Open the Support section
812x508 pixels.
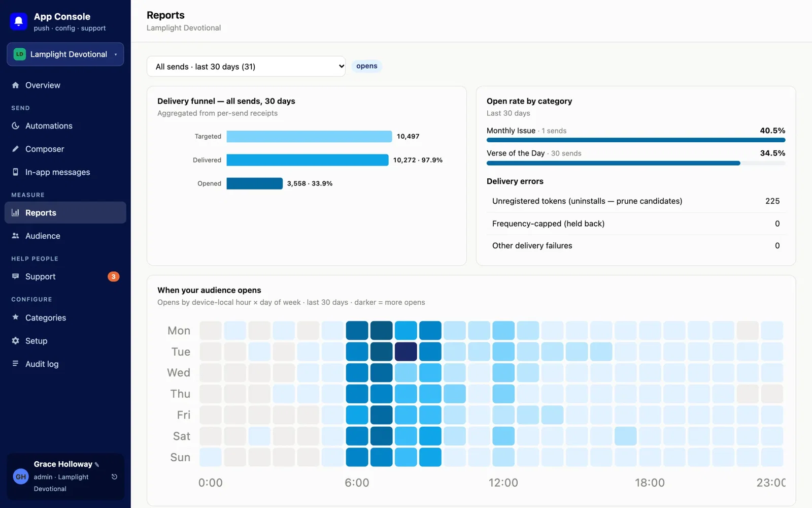click(x=65, y=276)
